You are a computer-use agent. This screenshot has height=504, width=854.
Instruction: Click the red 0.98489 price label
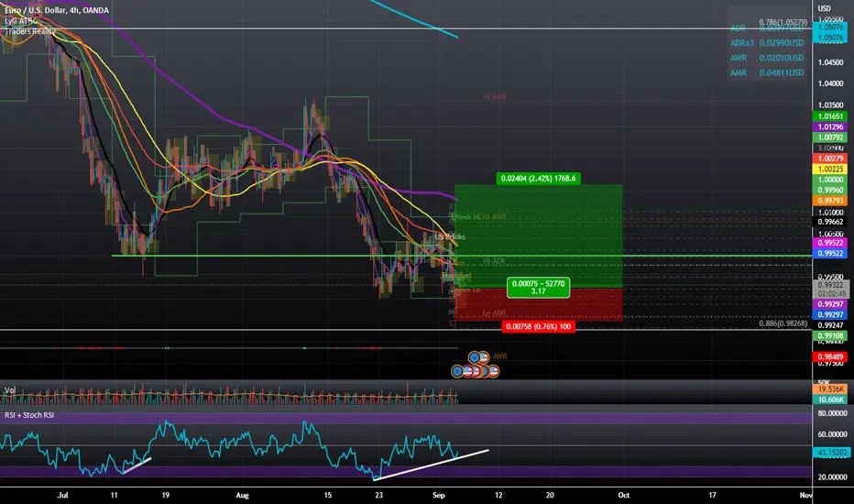point(829,356)
